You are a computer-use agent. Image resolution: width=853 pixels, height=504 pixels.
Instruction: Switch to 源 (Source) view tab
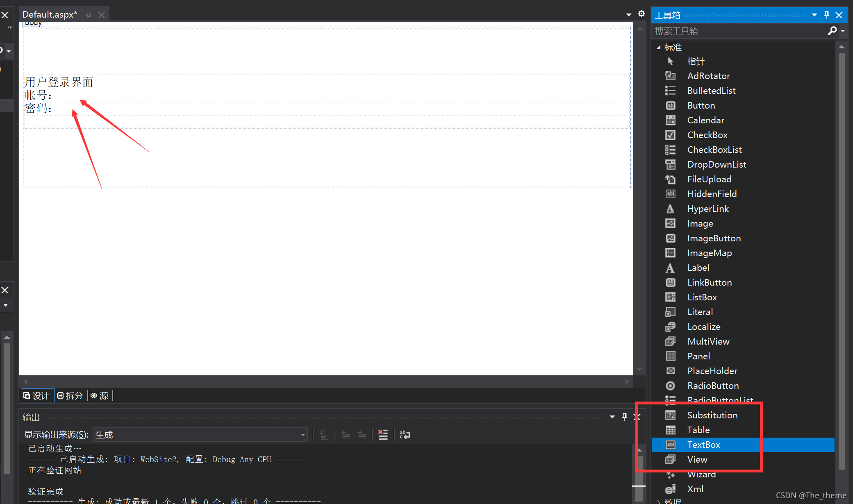click(x=102, y=395)
